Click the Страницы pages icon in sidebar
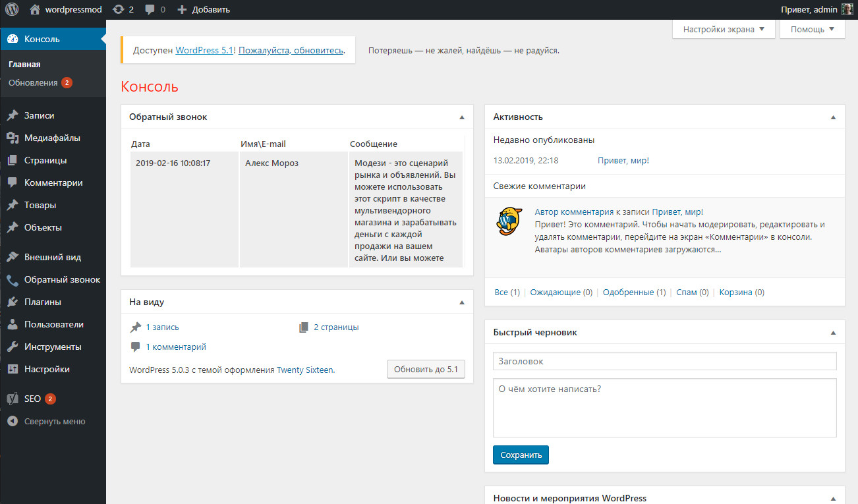 pyautogui.click(x=13, y=160)
